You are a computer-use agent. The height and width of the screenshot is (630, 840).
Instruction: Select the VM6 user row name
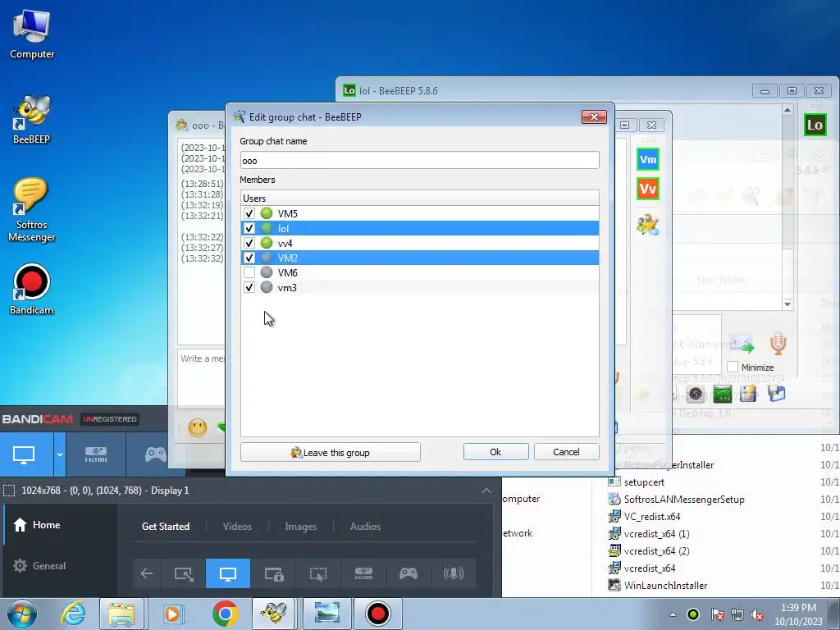[x=288, y=272]
